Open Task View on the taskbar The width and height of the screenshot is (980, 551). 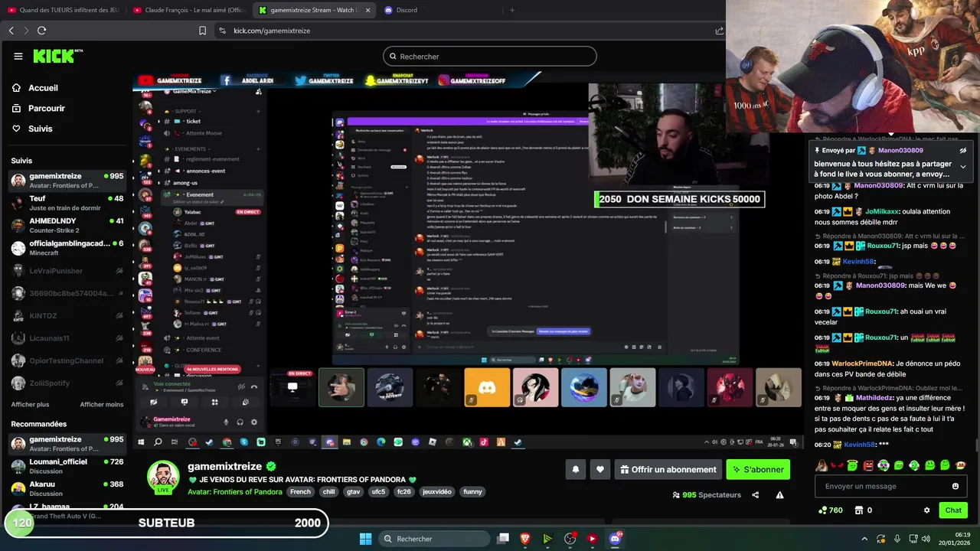click(x=503, y=539)
